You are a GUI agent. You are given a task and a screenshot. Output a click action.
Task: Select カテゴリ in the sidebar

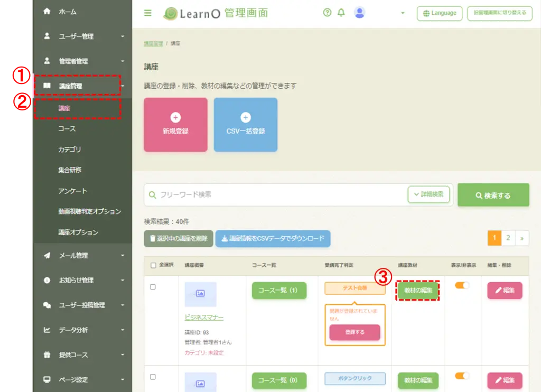pos(70,150)
